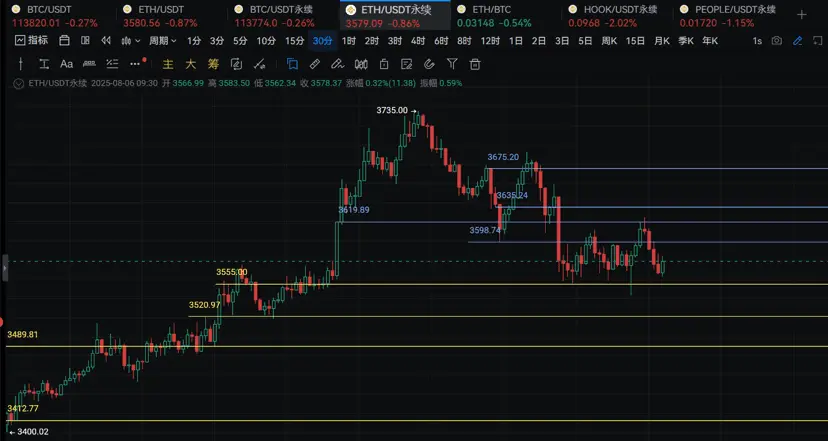The width and height of the screenshot is (828, 441).
Task: Toggle the blue pencil drawing mode icon
Action: point(797,41)
